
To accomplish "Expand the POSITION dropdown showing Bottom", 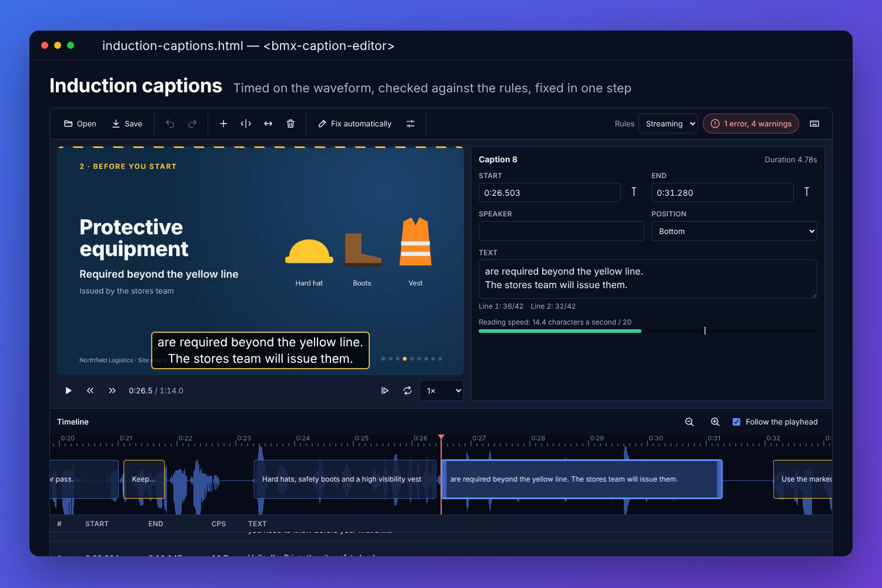I will click(734, 231).
